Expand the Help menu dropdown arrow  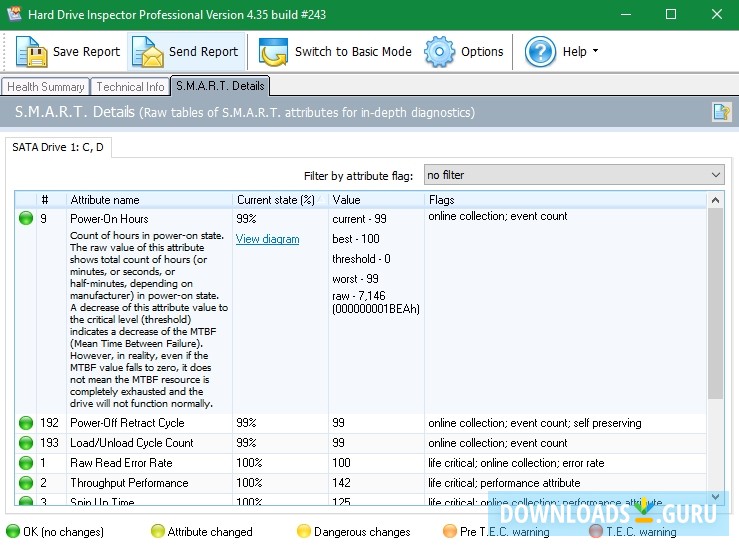pos(596,52)
